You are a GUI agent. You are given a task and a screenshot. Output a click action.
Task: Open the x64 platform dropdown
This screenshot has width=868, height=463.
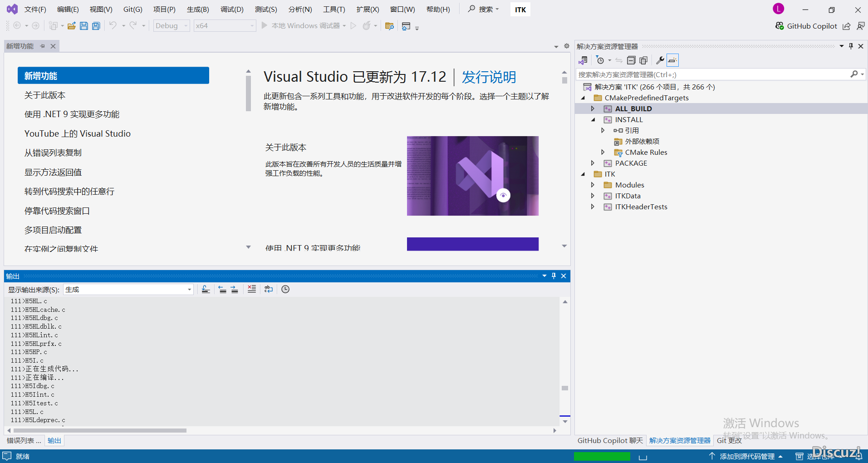coord(225,26)
